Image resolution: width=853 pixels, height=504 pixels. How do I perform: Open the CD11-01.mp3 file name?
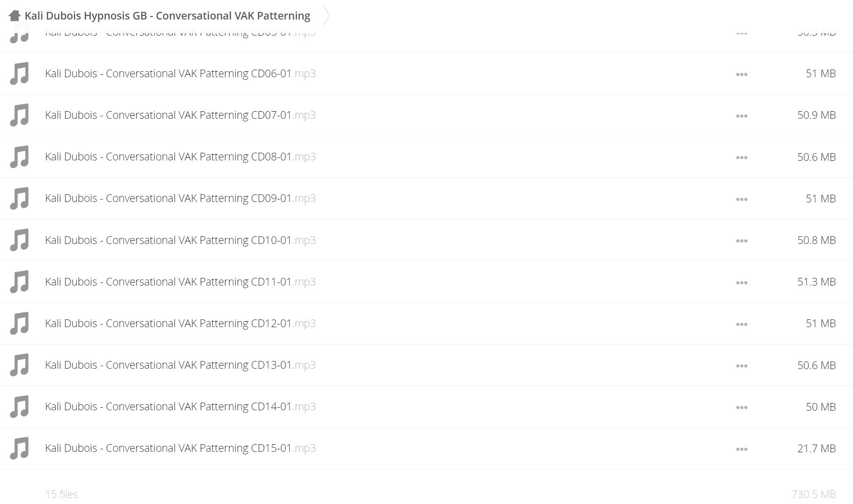(180, 282)
